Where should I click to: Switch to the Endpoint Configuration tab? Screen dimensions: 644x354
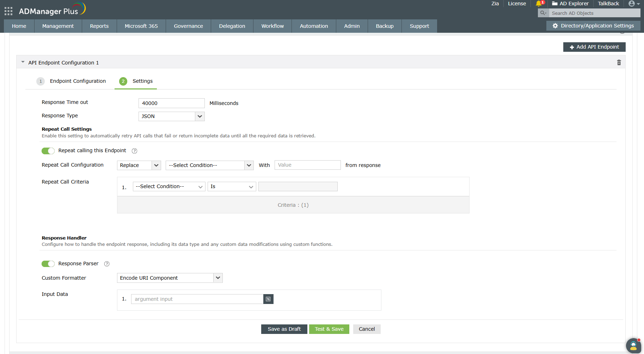tap(78, 81)
